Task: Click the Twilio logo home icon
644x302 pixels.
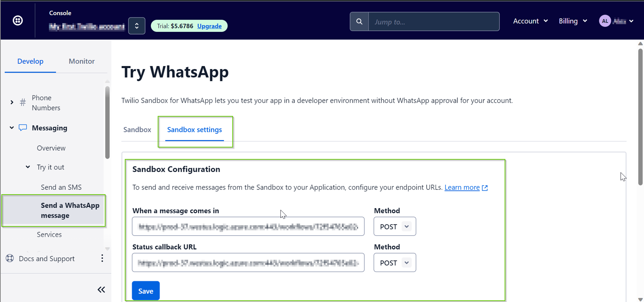Action: (18, 21)
